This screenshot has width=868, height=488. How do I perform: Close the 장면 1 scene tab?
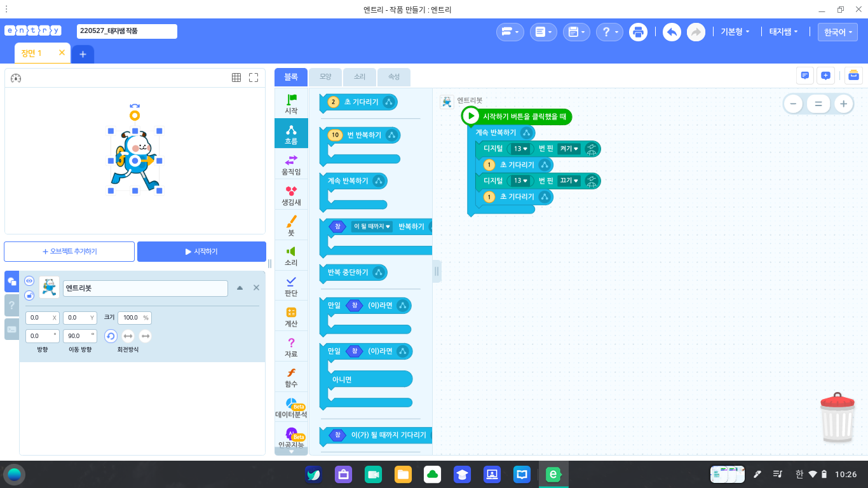[62, 53]
